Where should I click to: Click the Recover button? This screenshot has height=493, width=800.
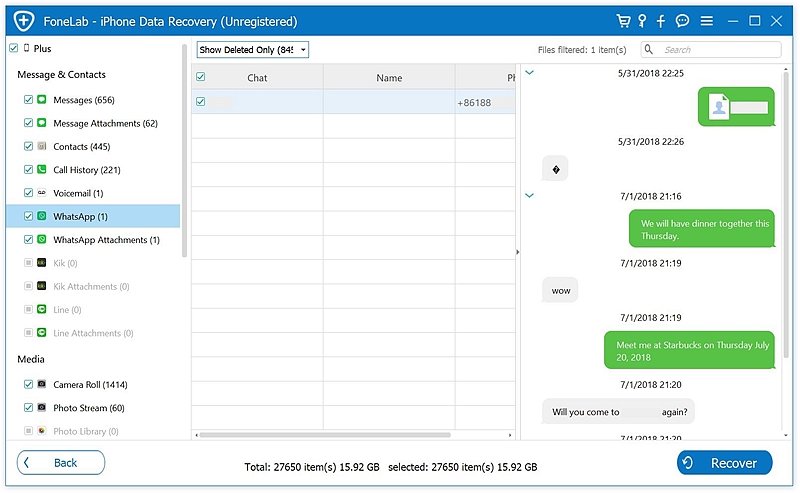pyautogui.click(x=724, y=462)
